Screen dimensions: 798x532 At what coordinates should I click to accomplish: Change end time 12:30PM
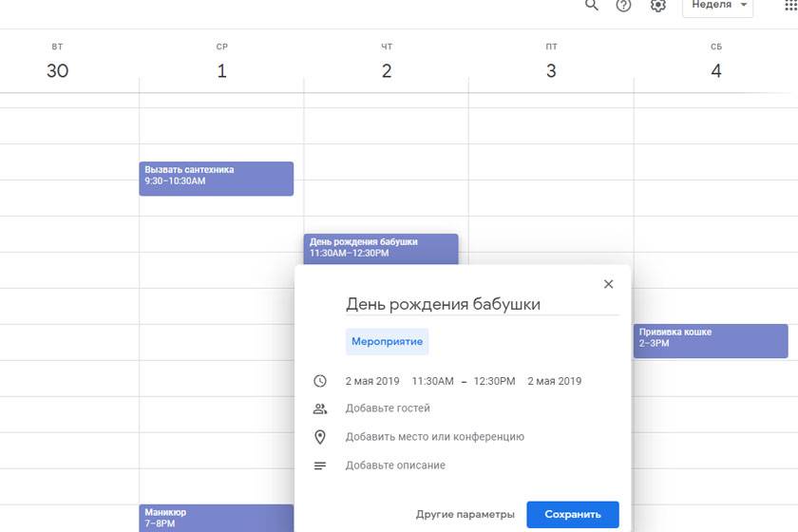click(494, 381)
